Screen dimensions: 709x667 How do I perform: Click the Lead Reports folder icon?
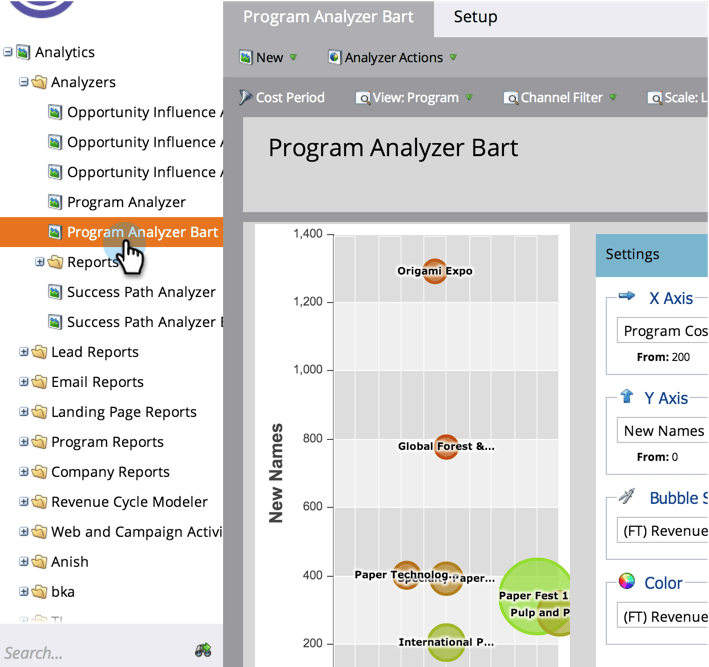pyautogui.click(x=39, y=351)
